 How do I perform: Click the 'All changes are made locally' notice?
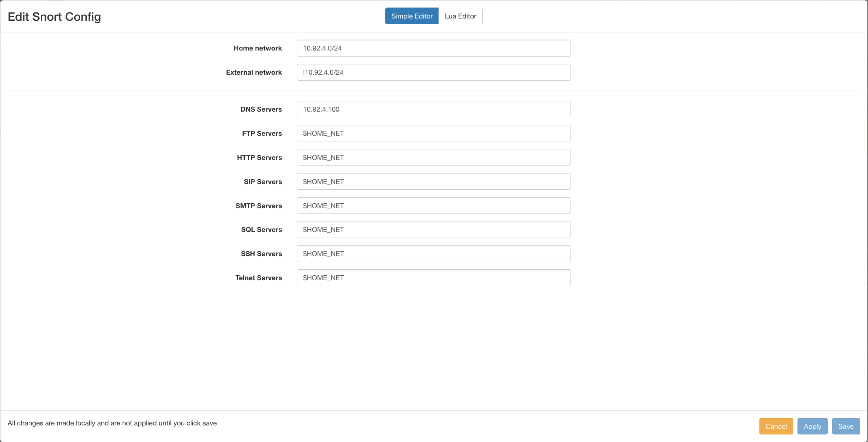[x=112, y=423]
